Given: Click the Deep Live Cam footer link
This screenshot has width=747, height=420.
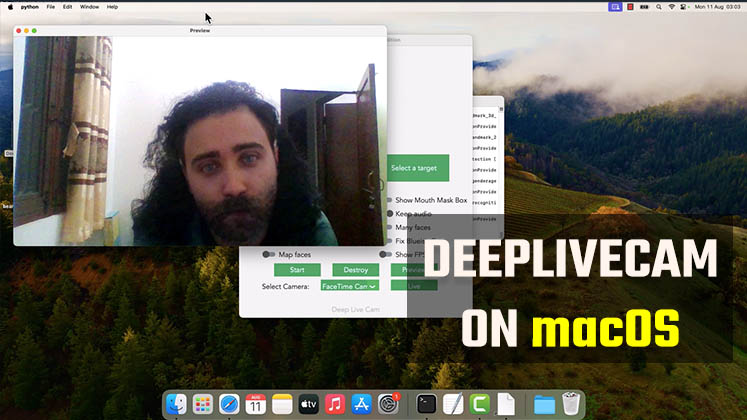Looking at the screenshot, I should 355,310.
